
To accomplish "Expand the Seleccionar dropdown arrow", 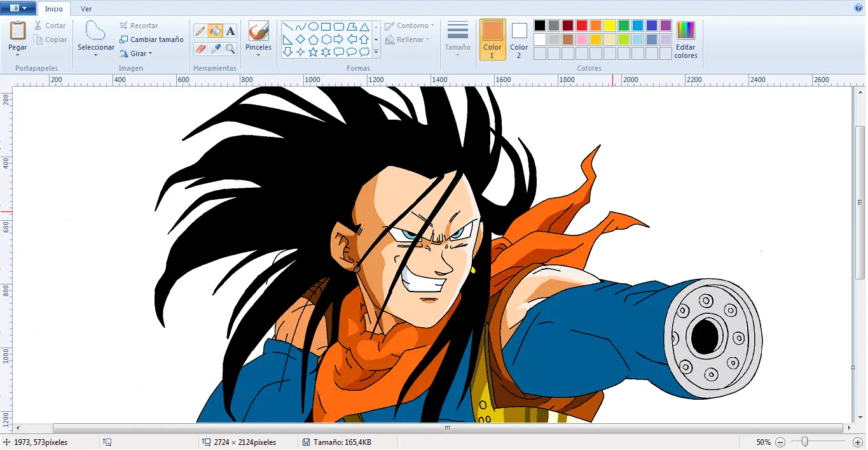I will pos(95,55).
